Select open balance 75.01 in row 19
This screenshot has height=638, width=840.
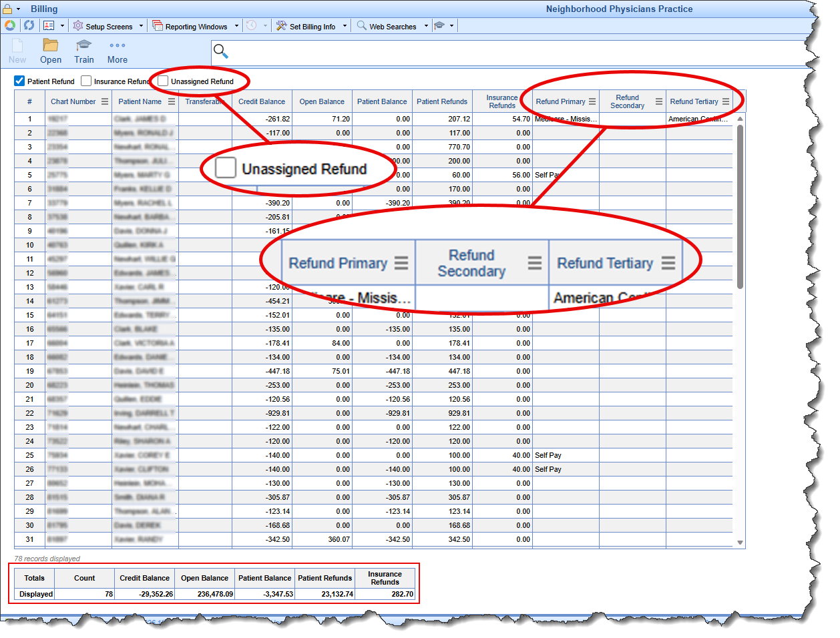[x=322, y=371]
